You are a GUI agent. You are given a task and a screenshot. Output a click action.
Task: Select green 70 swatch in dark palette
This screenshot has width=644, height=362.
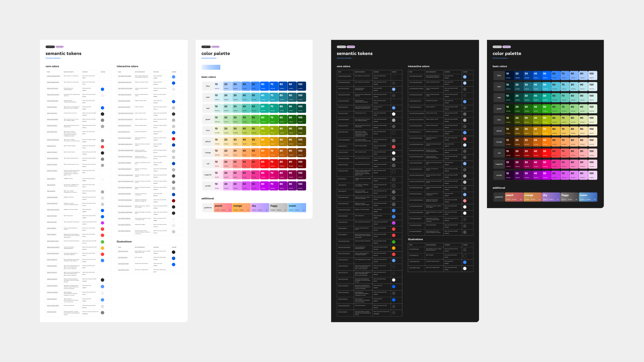(x=565, y=109)
